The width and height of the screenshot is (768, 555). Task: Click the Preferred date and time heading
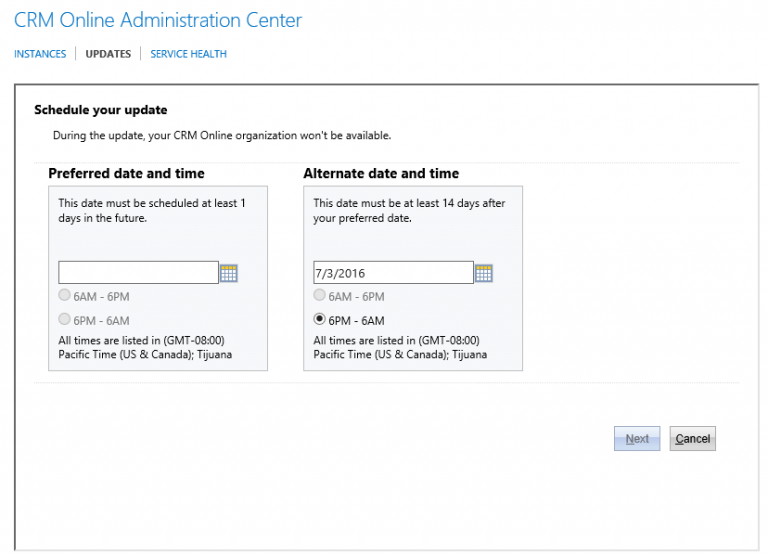[126, 173]
